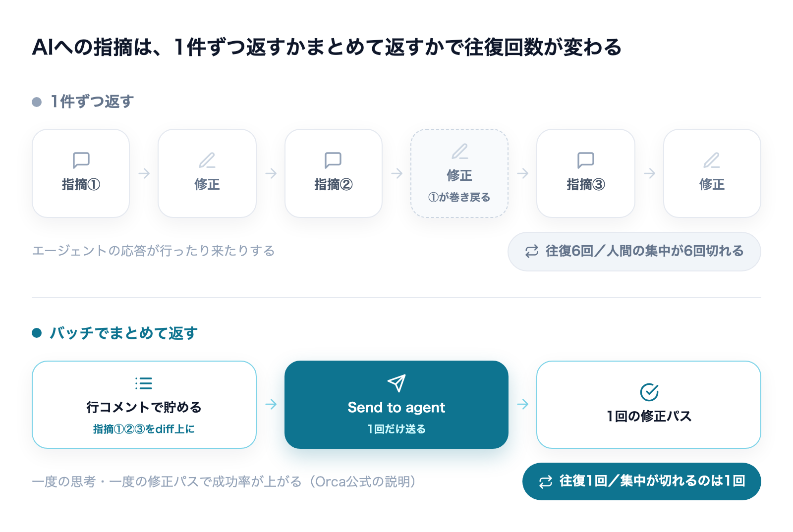This screenshot has width=793, height=532.
Task: Click the paper plane icon above Send to agent
Action: click(x=396, y=383)
